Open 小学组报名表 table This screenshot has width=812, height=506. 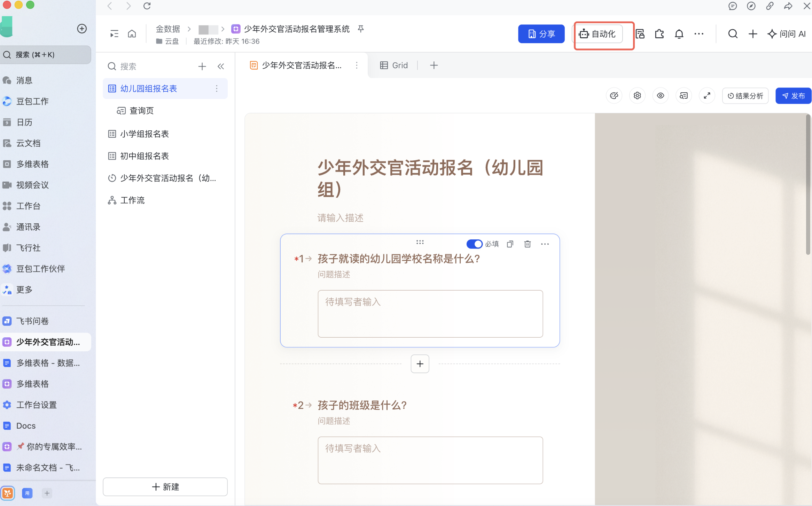point(165,134)
